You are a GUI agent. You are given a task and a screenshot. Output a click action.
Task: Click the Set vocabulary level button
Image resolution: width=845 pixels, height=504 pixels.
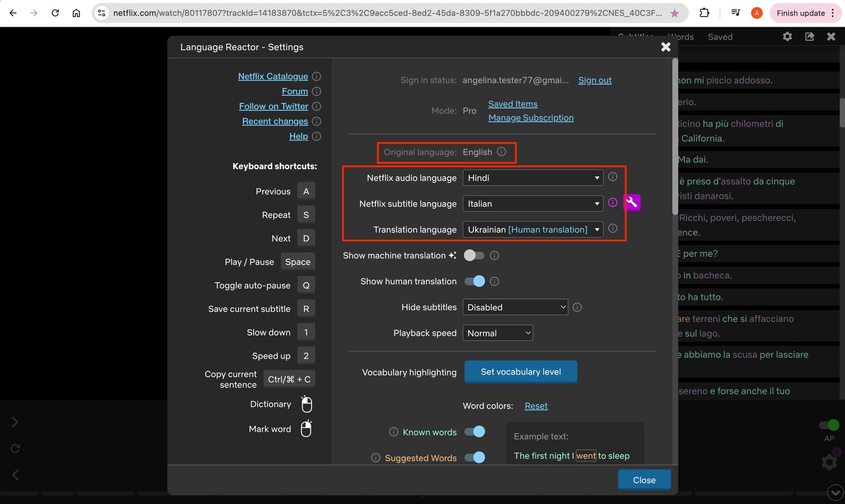click(521, 372)
